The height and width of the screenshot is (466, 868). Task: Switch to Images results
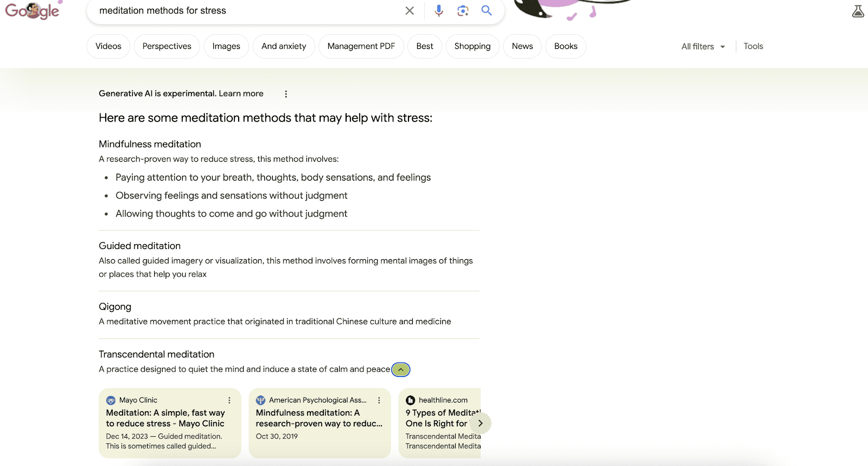click(x=226, y=46)
